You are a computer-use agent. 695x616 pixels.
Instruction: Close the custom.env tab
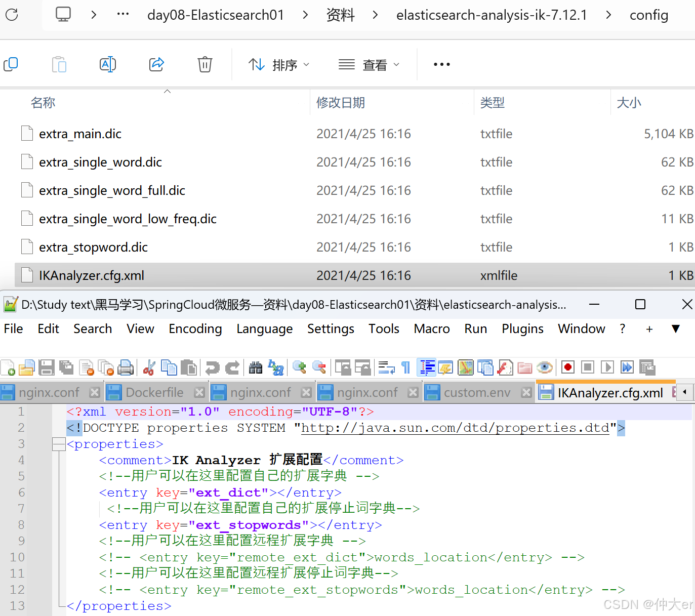[526, 392]
